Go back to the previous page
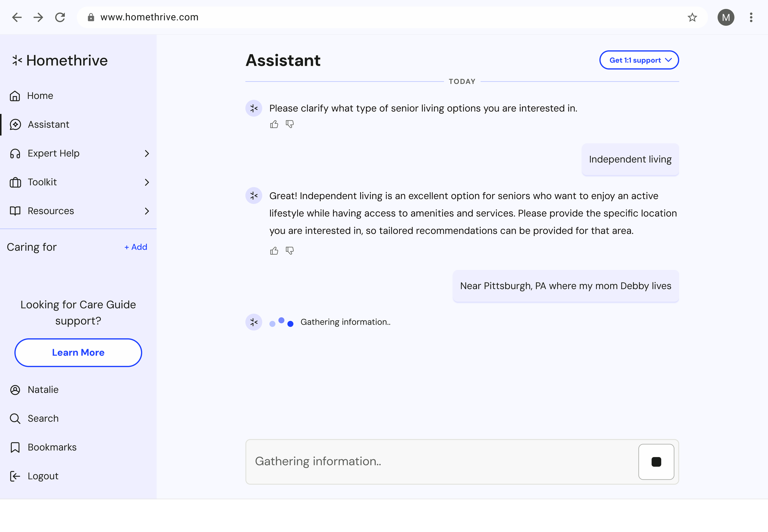Viewport: 768px width, 532px height. click(x=17, y=17)
